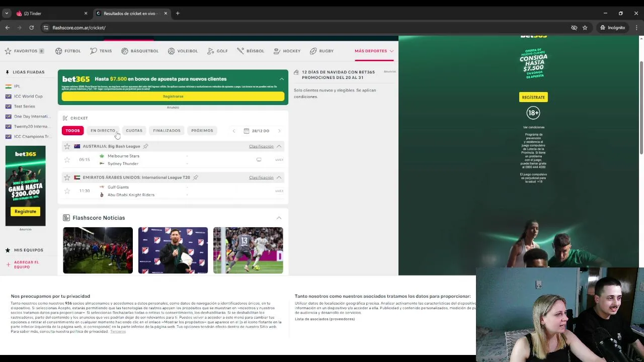Bookmark page with the star icon
The image size is (644, 362).
pyautogui.click(x=585, y=28)
